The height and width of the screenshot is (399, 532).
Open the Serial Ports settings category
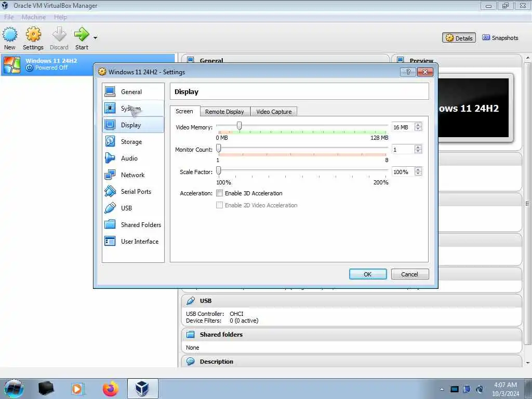tap(133, 191)
